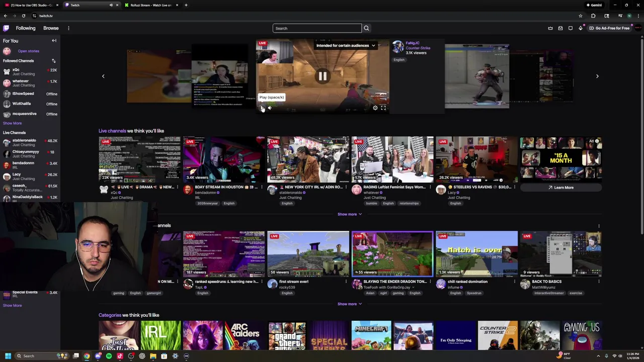Open IShowSpeed offline channel
Image resolution: width=644 pixels, height=362 pixels.
pos(30,94)
